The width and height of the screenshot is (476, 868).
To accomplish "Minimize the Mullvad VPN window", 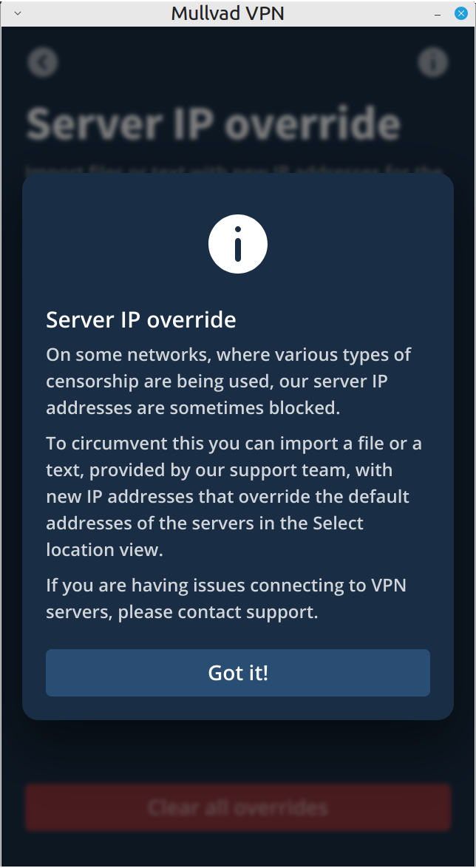I will [x=438, y=14].
